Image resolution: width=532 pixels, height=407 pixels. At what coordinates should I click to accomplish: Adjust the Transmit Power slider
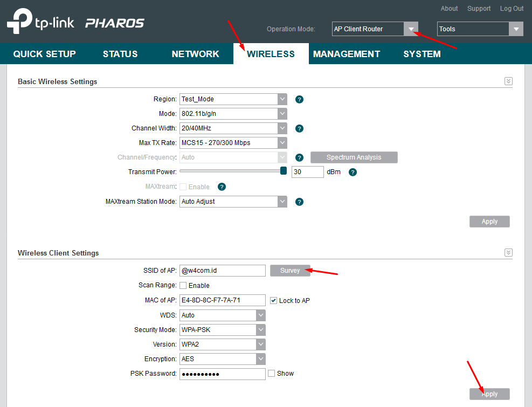283,170
